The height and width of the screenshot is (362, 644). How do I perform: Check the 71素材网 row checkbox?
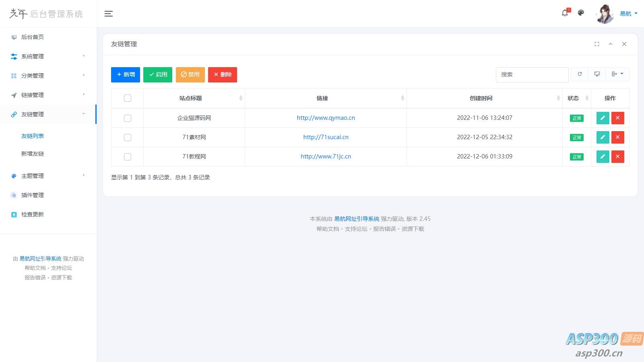click(x=128, y=137)
